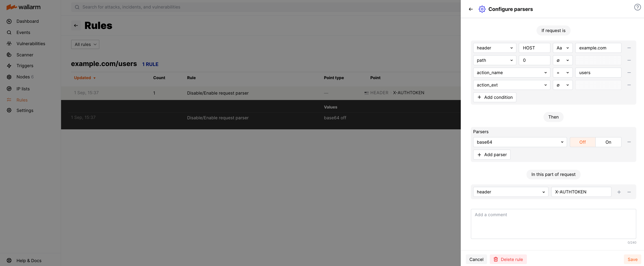
Task: Open the All rules filter dropdown
Action: click(85, 44)
